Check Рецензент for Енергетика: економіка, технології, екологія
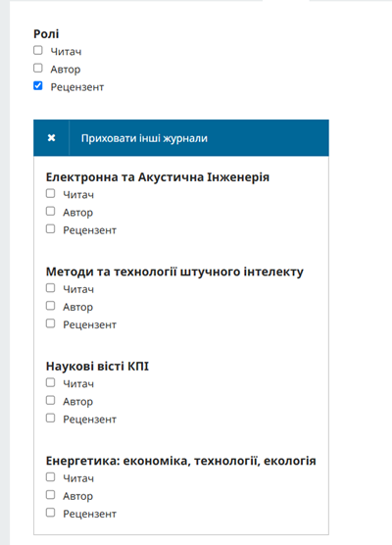The width and height of the screenshot is (392, 545). point(50,513)
